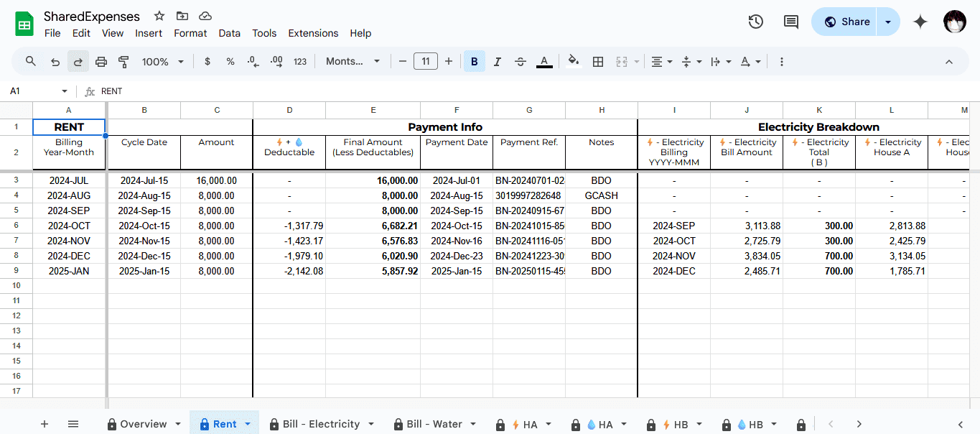Viewport: 980px width, 434px height.
Task: Click the font size input field
Action: point(426,62)
